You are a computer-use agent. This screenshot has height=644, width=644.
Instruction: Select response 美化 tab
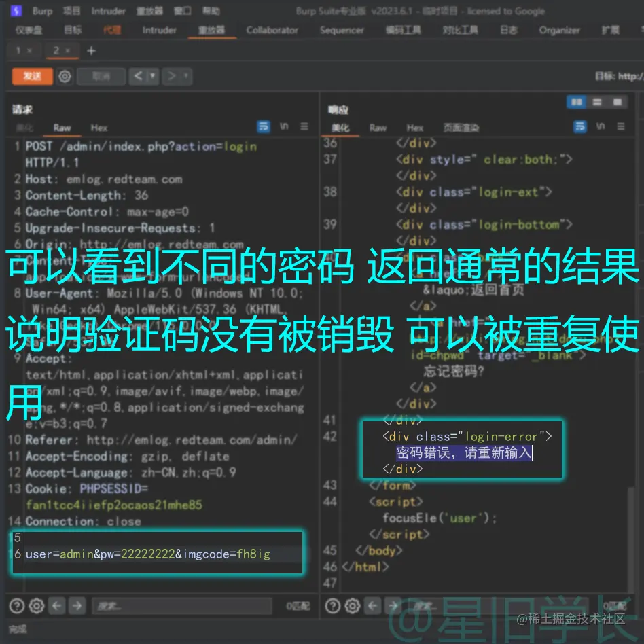(340, 128)
